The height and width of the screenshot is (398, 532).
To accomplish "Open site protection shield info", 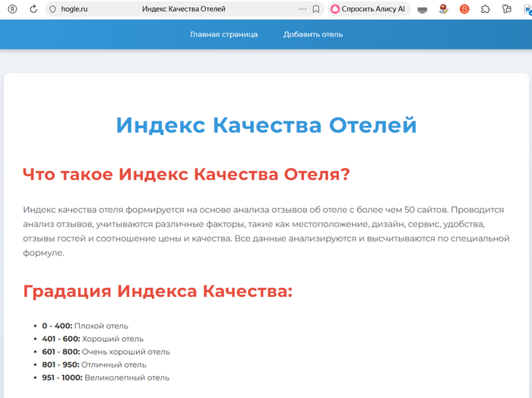I will [x=53, y=9].
